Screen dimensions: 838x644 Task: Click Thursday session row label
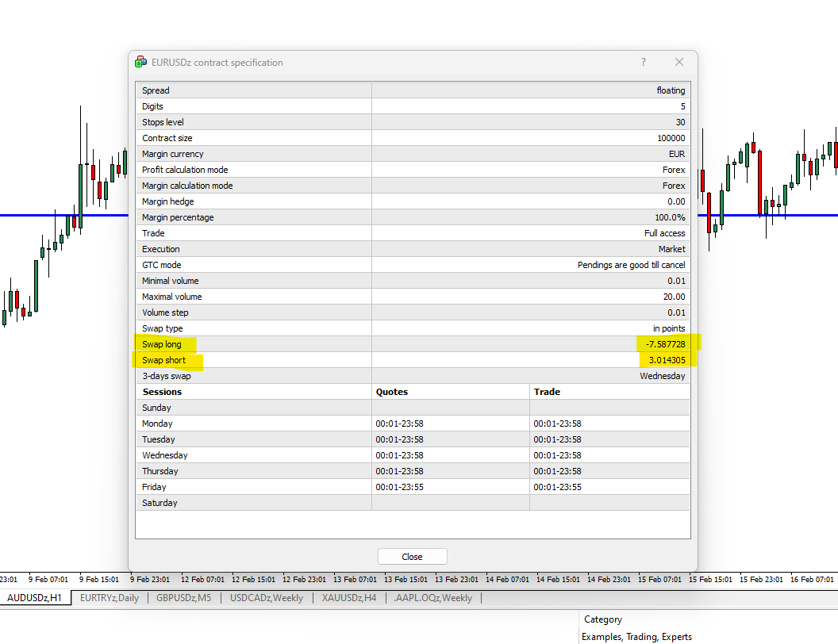coord(160,472)
